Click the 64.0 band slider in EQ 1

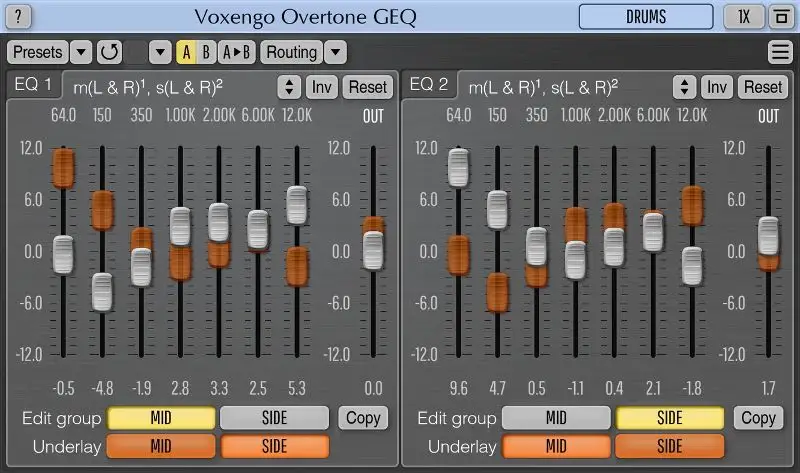coord(63,254)
